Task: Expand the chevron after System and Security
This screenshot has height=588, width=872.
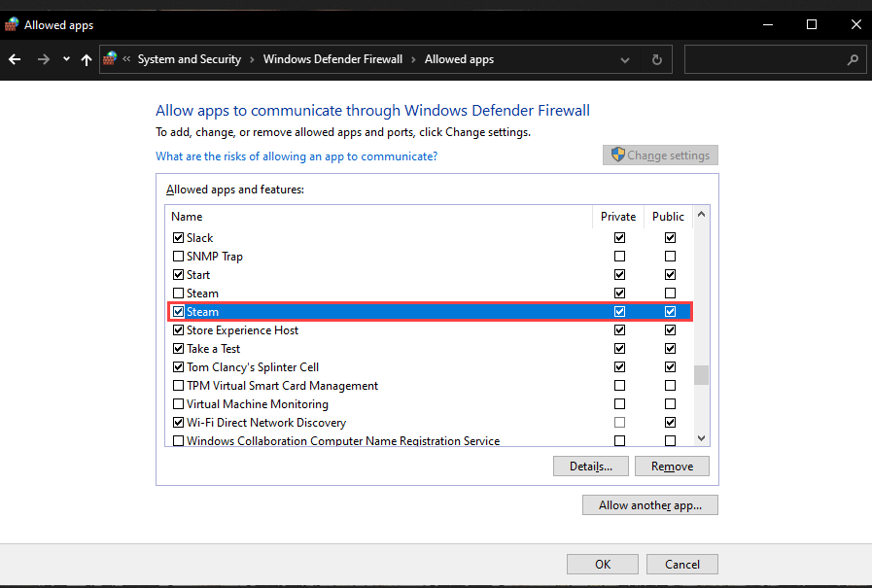Action: (x=252, y=60)
